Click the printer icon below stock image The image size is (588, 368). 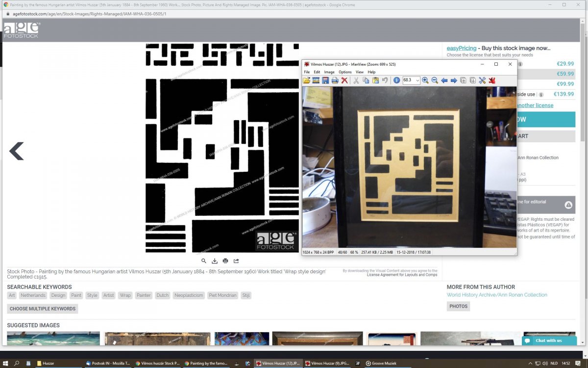pos(225,261)
